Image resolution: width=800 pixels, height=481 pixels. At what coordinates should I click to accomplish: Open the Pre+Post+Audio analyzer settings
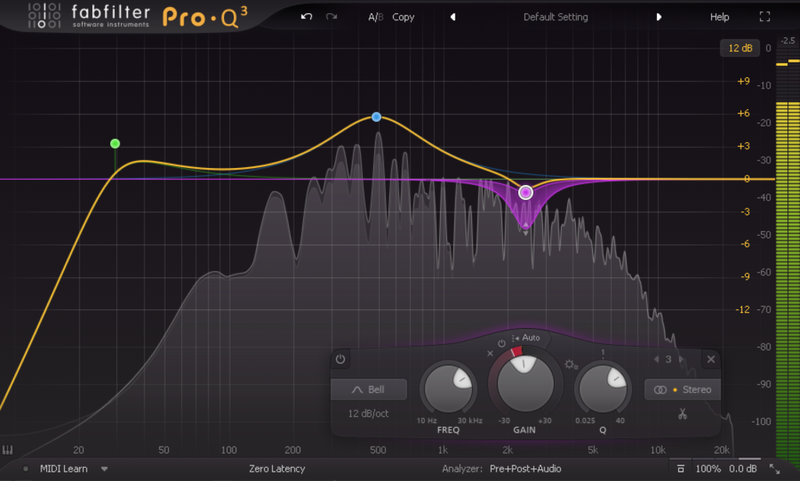(x=526, y=468)
